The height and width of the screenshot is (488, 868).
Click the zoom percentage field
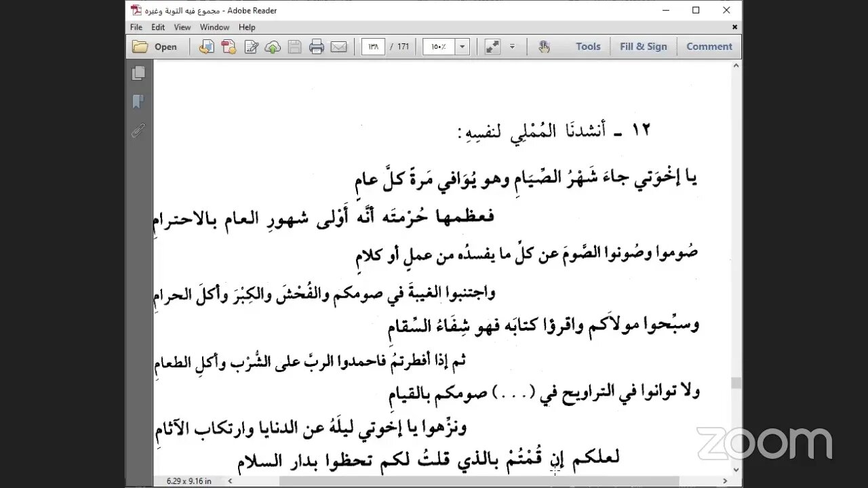point(439,47)
